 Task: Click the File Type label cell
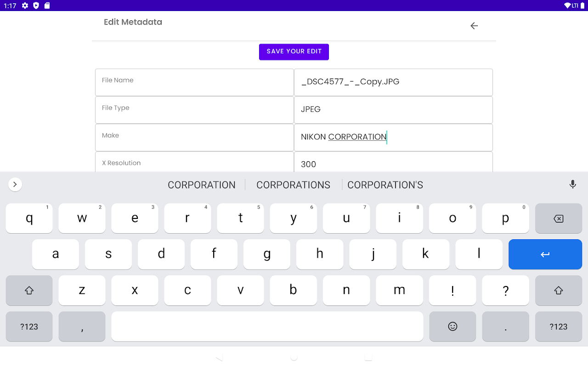point(194,110)
